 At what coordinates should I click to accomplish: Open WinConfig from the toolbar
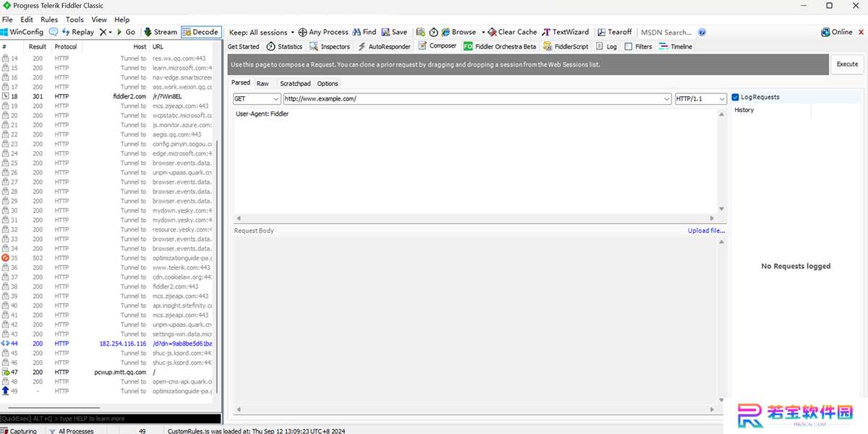22,32
